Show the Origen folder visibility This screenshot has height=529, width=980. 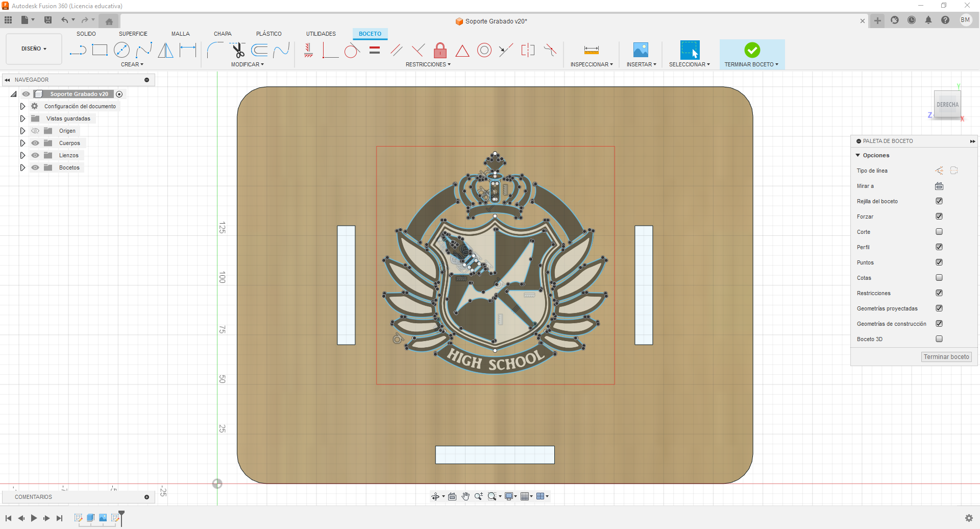pos(35,131)
